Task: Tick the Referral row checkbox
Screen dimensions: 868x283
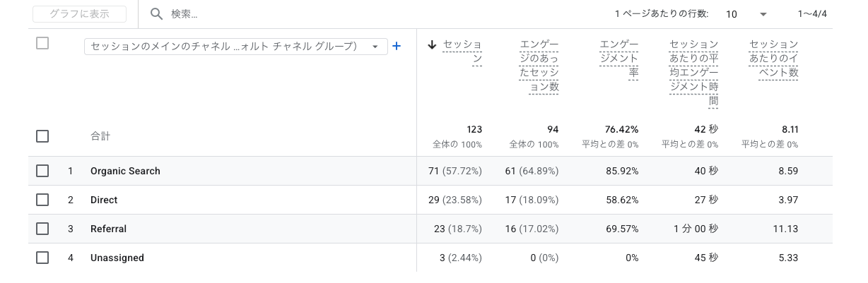Action: 42,229
